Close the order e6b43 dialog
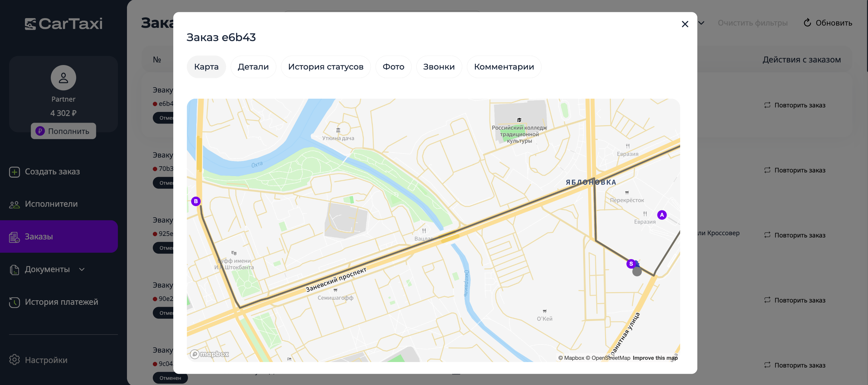Image resolution: width=868 pixels, height=385 pixels. click(685, 24)
